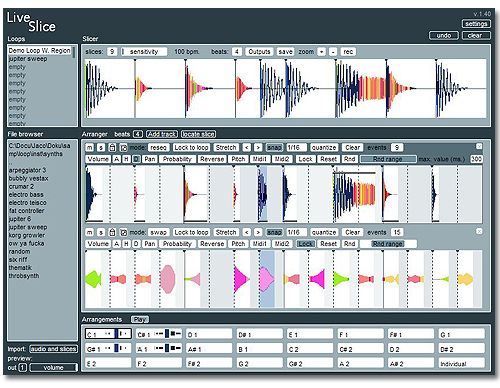Select the Volume parameter on reseq track
Viewport: 500px width, 388px height.
pos(98,159)
